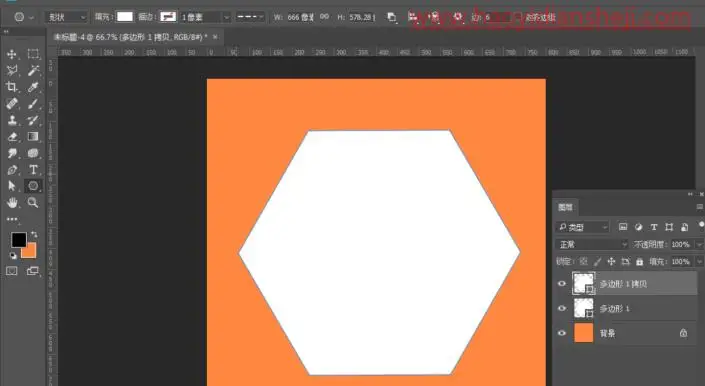
Task: Select the Path Selection arrow tool
Action: [12, 186]
